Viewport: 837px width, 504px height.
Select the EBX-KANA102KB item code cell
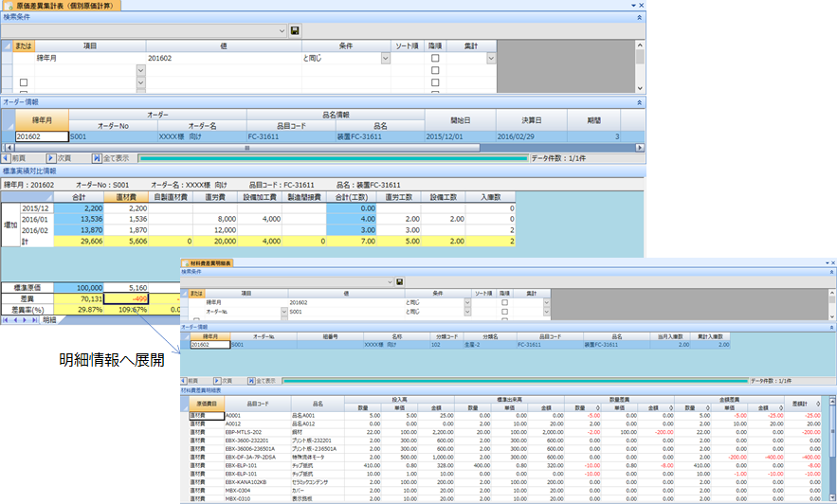click(x=257, y=482)
